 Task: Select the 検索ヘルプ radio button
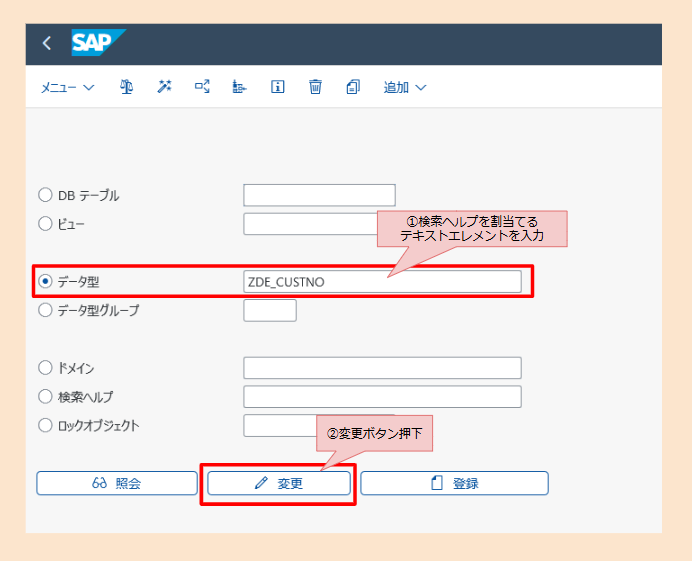(45, 397)
